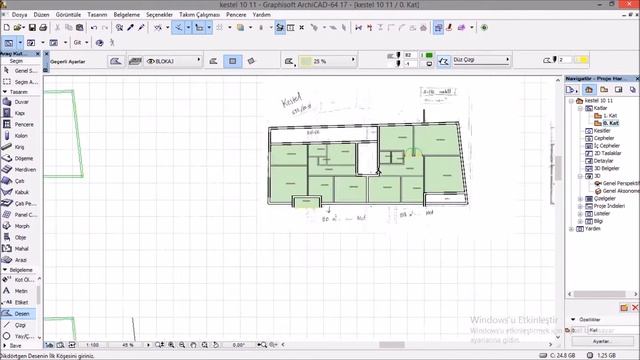The height and width of the screenshot is (360, 640).
Task: Select the eyedropper pick-up parameters icon
Action: 131,28
